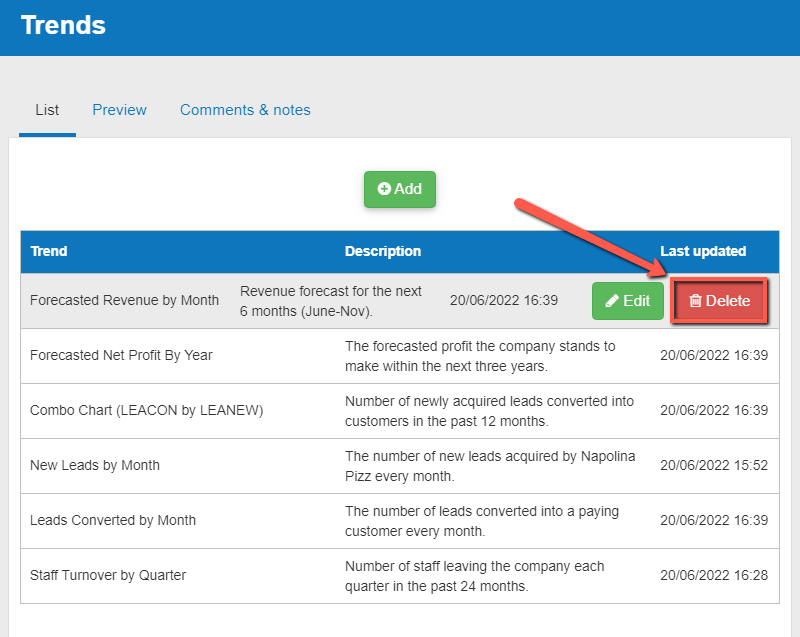Click the Trend column header

[48, 251]
